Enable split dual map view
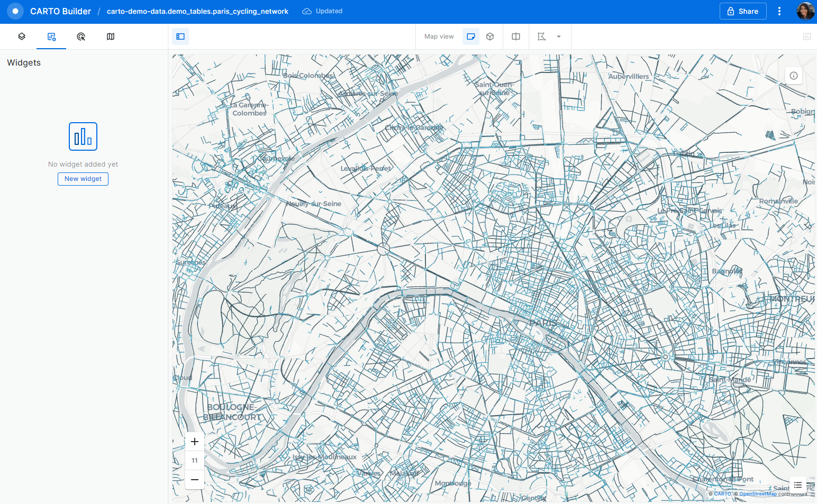 (x=516, y=36)
